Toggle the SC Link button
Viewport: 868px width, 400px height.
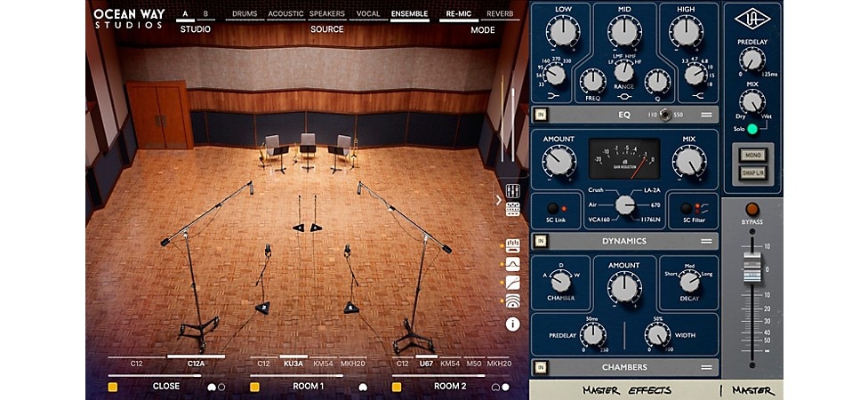(x=552, y=209)
